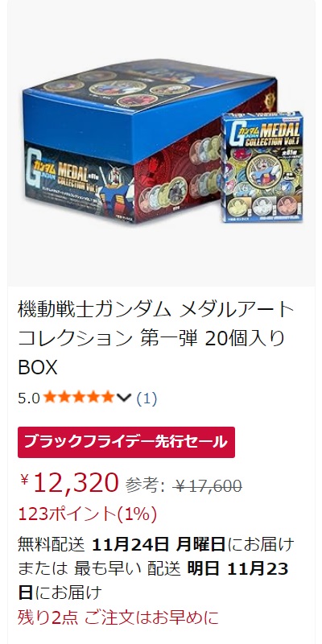Click the ¥12,320 sale price
Screen dimensions: 322x644
pos(70,483)
